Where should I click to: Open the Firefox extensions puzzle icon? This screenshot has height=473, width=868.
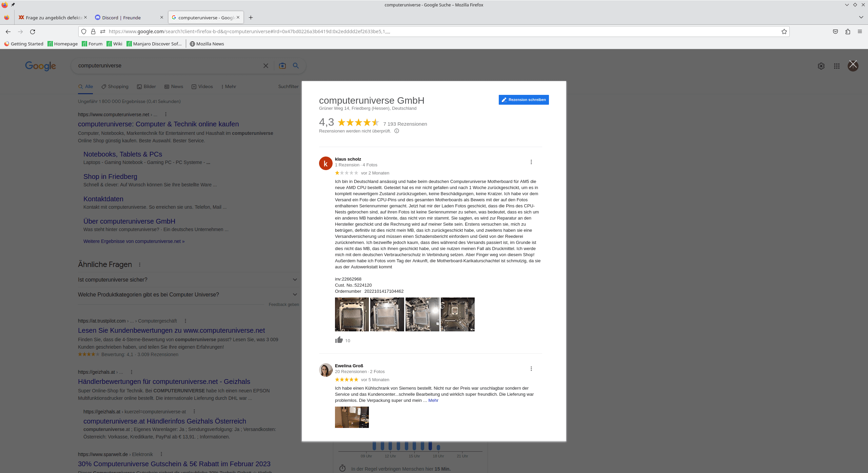coord(848,32)
